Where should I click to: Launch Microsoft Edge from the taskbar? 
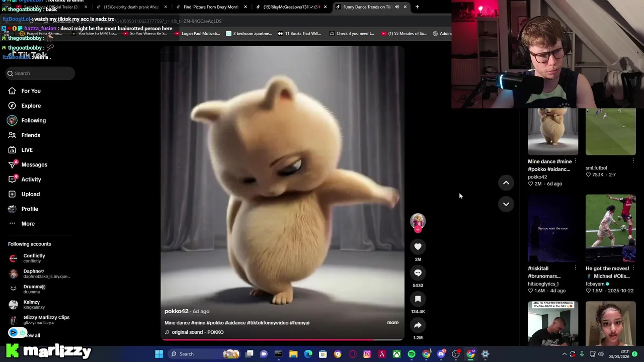pos(308,354)
